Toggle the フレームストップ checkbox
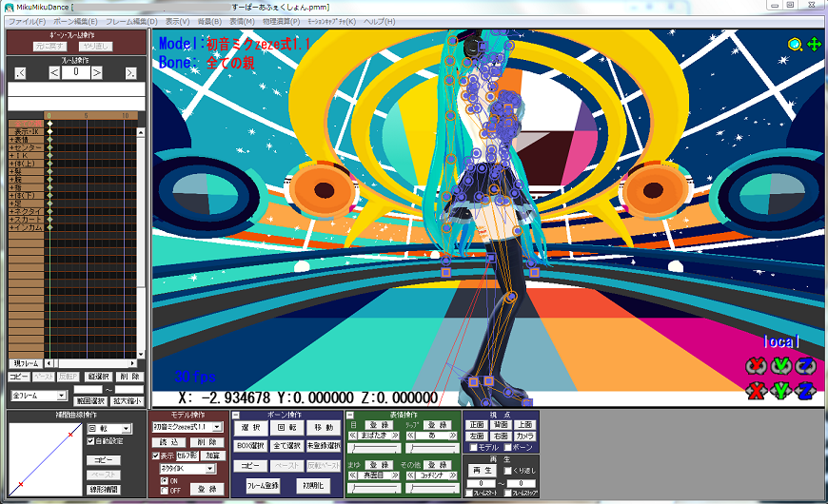Screen dimensions: 828x504 [x=507, y=494]
